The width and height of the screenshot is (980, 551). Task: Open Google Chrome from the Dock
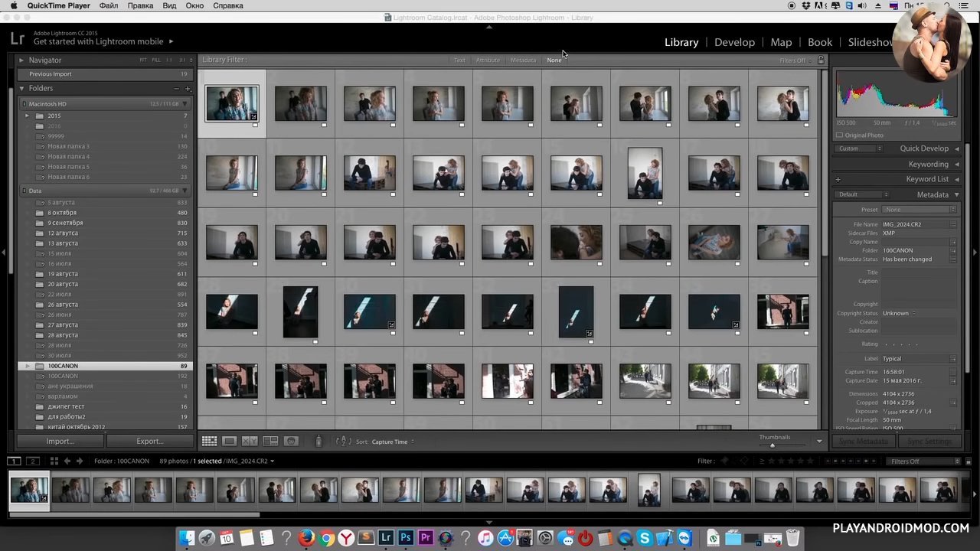pyautogui.click(x=326, y=538)
